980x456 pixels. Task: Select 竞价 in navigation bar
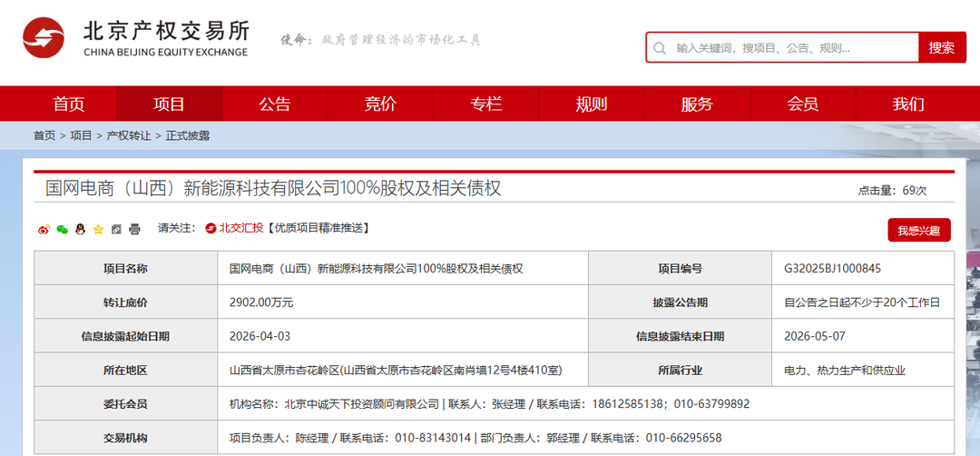(x=380, y=104)
